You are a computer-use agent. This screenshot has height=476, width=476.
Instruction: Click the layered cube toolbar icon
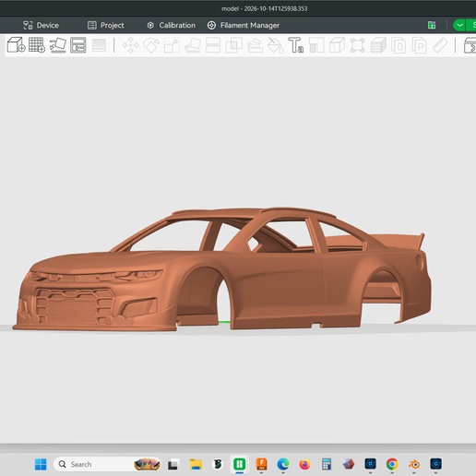378,45
